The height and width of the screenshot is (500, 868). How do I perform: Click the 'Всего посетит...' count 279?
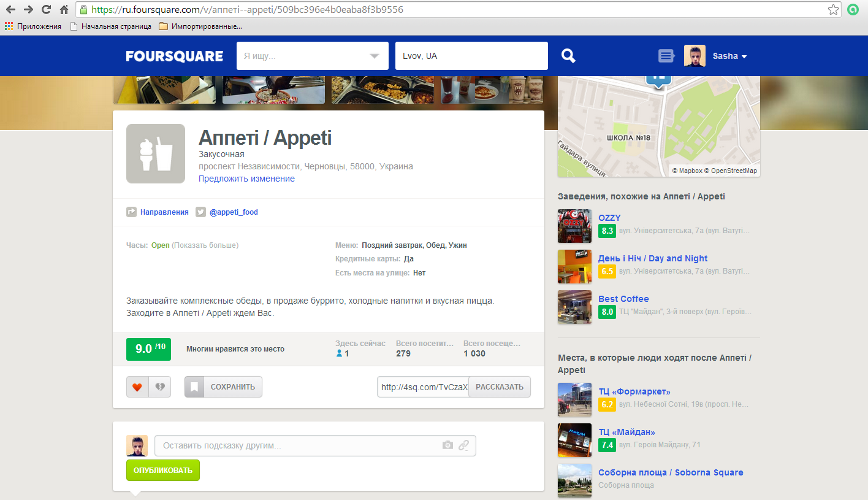(403, 353)
